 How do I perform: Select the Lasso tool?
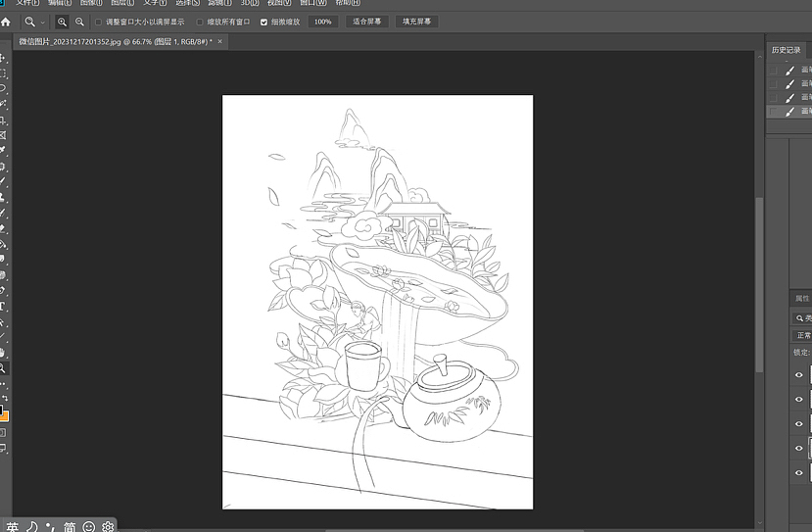point(3,88)
